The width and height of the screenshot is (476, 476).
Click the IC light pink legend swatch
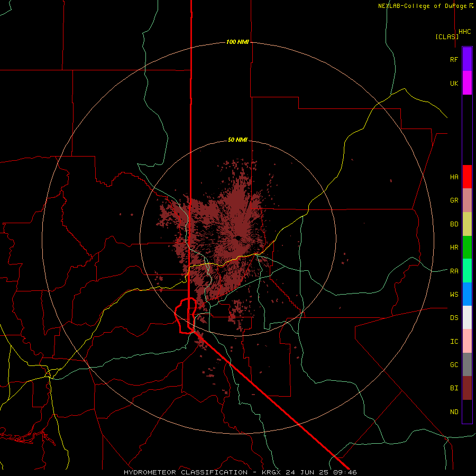coord(467,341)
